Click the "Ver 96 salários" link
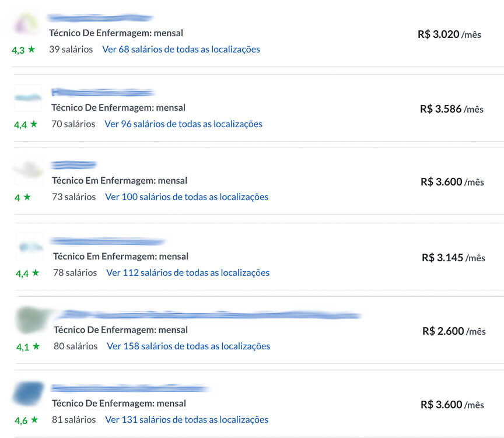 [183, 124]
